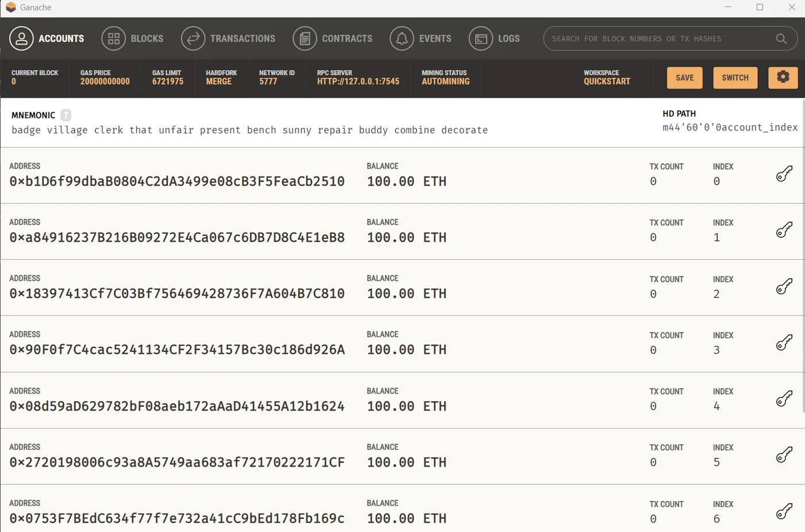Click the QUICKSTART workspace name
Viewport: 805px width, 532px height.
point(607,82)
